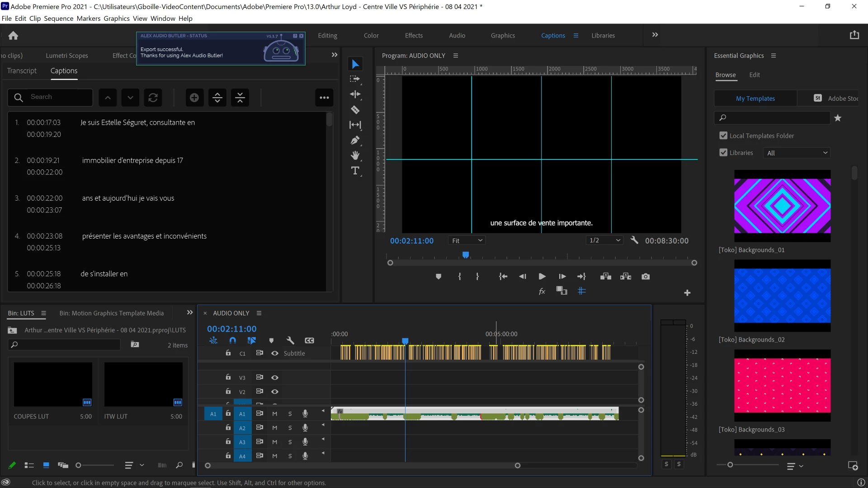The height and width of the screenshot is (488, 868).
Task: Uncheck the Local Templates Folder checkbox
Action: click(x=723, y=136)
